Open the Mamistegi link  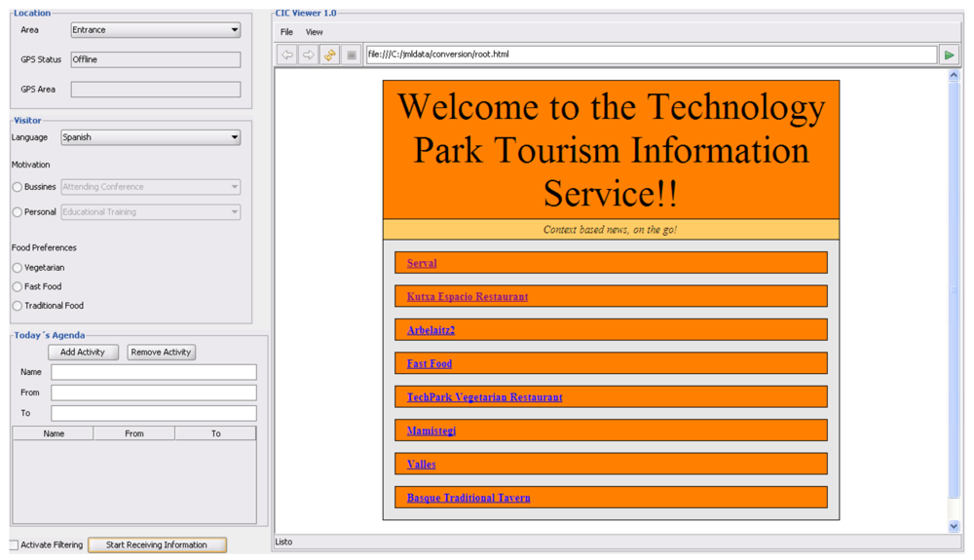tap(431, 430)
